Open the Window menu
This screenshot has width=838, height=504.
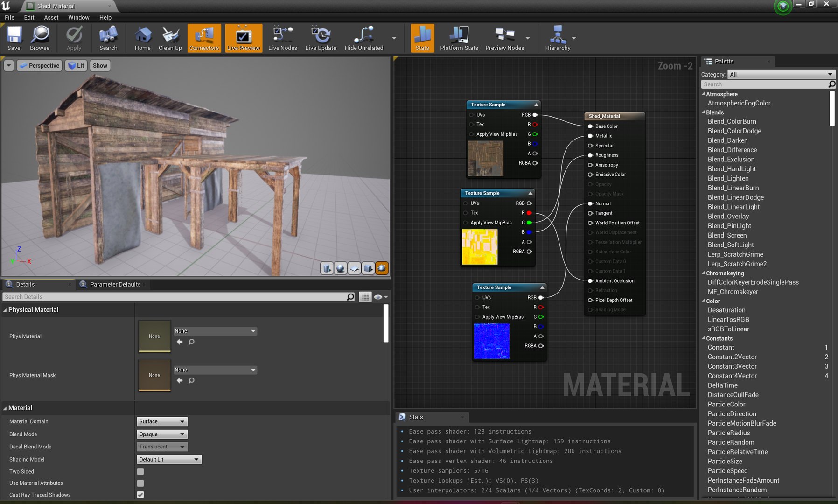pos(79,17)
